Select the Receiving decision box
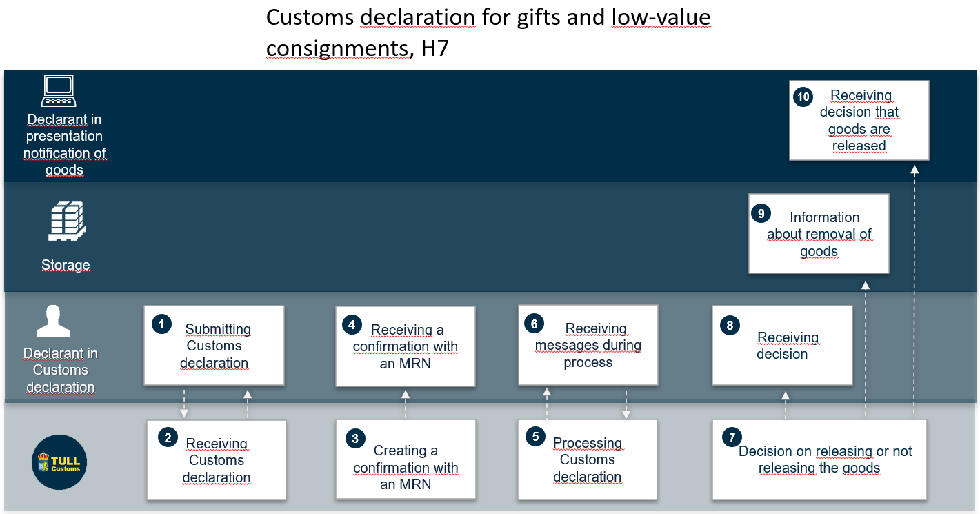Image resolution: width=980 pixels, height=514 pixels. tap(782, 345)
